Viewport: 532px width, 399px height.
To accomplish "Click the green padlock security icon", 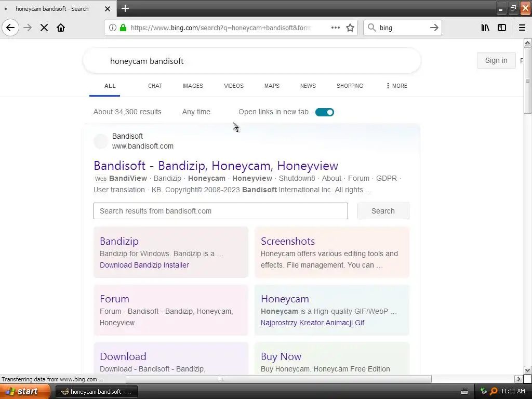I will point(123,28).
